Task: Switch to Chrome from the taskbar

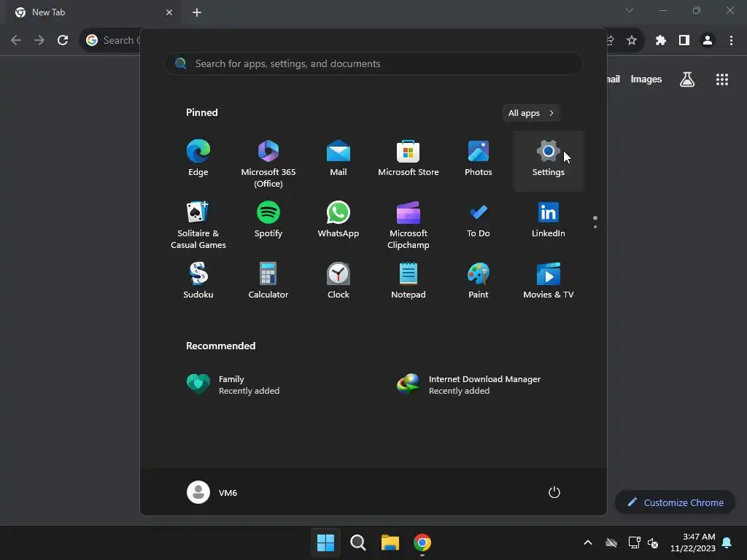Action: tap(422, 542)
